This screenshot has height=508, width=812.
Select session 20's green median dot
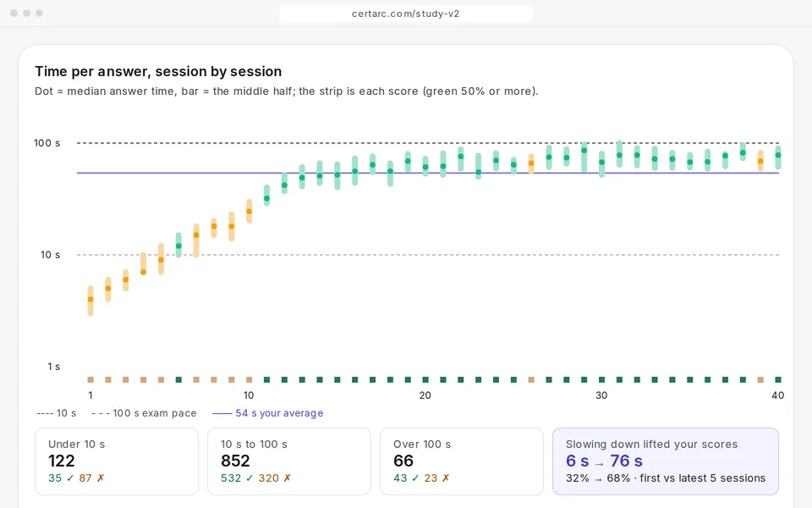click(425, 168)
